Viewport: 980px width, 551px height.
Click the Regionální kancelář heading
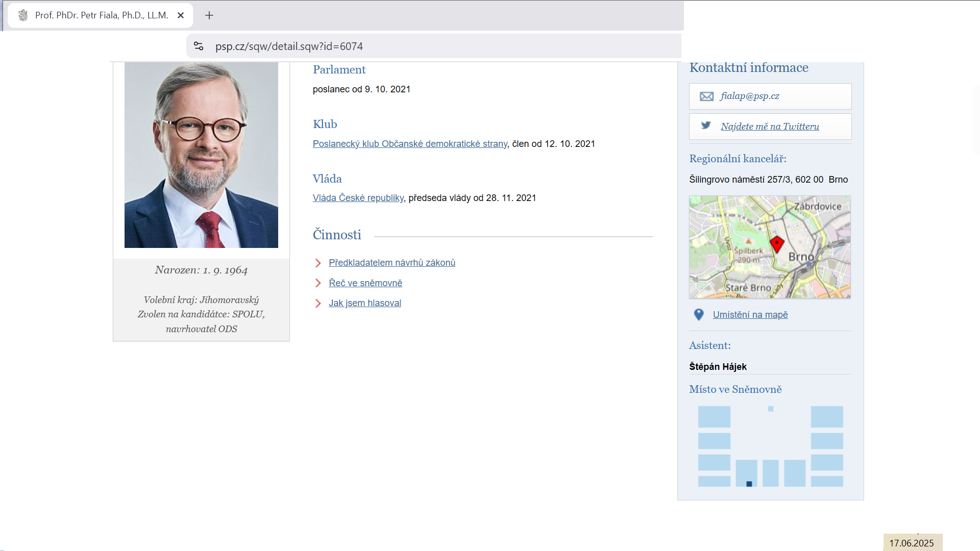click(738, 159)
